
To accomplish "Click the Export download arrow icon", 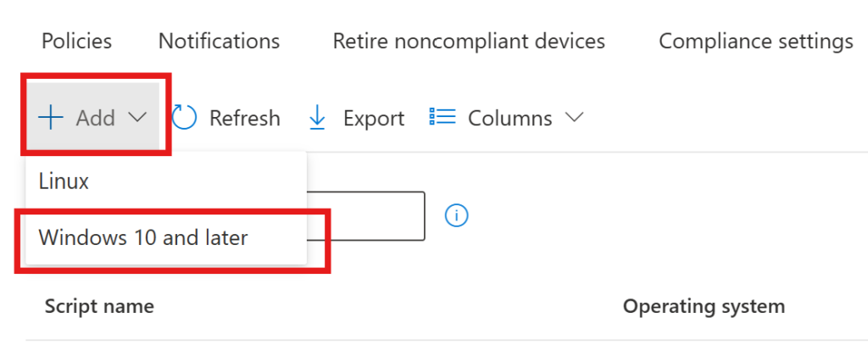I will point(317,118).
